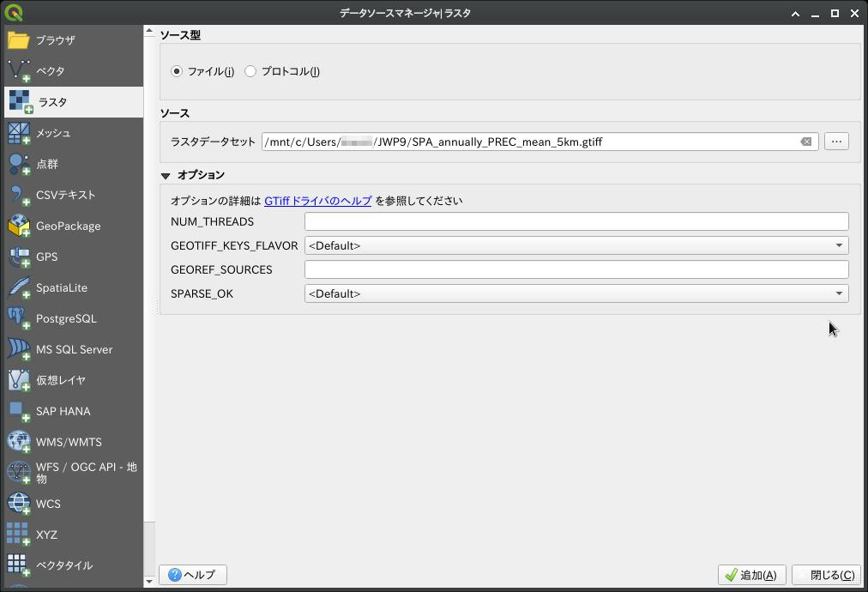Open the SPARSE_OK dropdown
868x592 pixels.
click(x=576, y=293)
